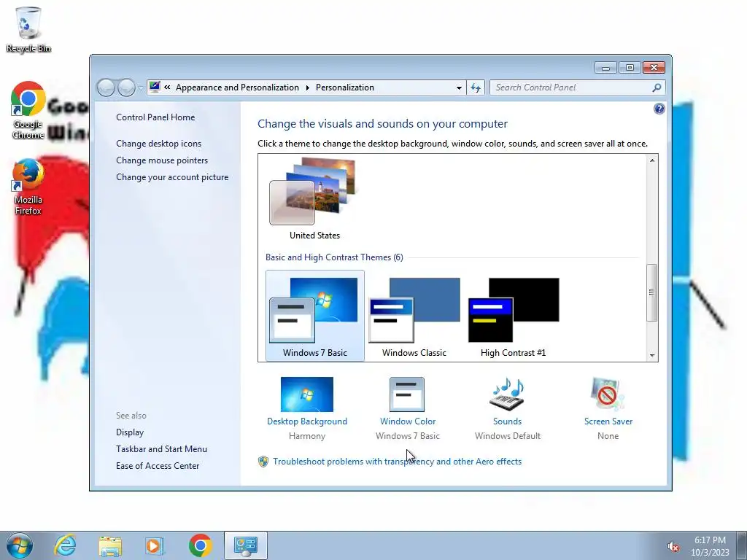The height and width of the screenshot is (560, 747).
Task: Click the Desktop Background text link
Action: tap(307, 421)
